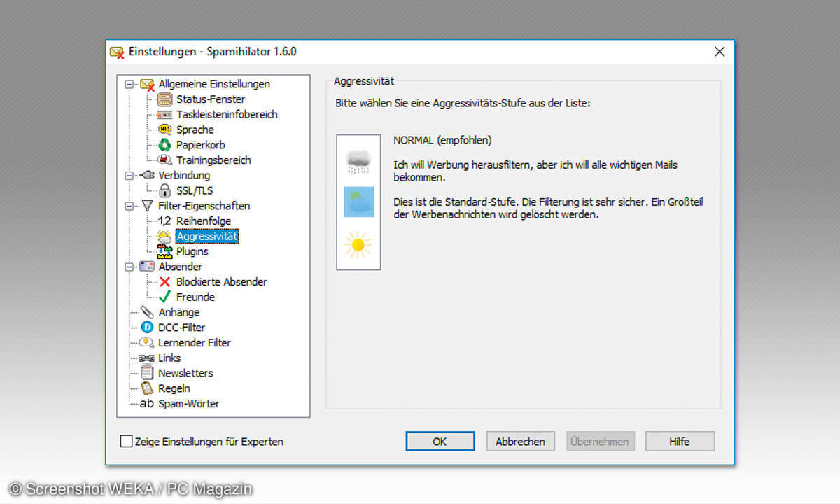Enable Zeige Einstellungen für Experten checkbox
This screenshot has width=840, height=504.
click(126, 442)
